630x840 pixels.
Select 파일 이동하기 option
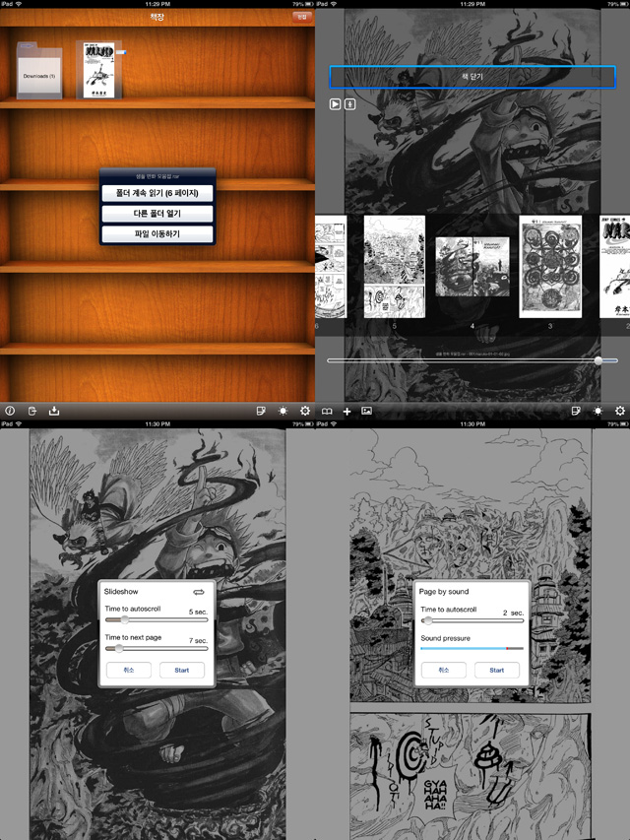click(157, 233)
